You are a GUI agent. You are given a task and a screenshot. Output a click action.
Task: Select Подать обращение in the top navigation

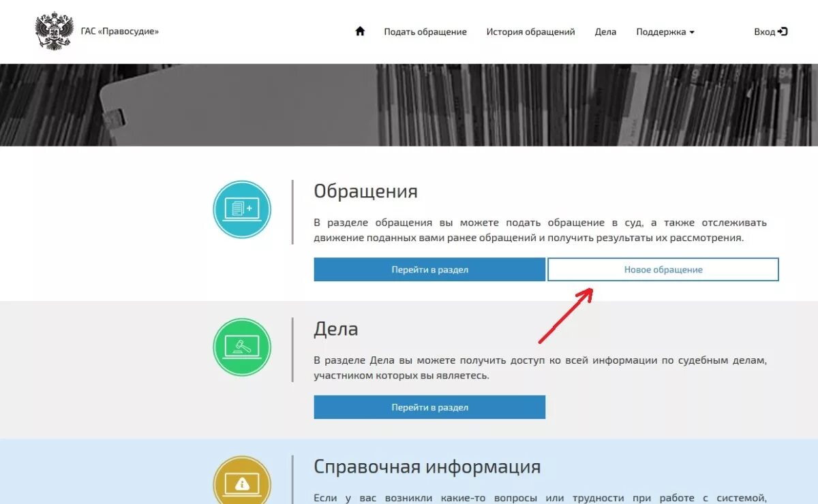425,31
